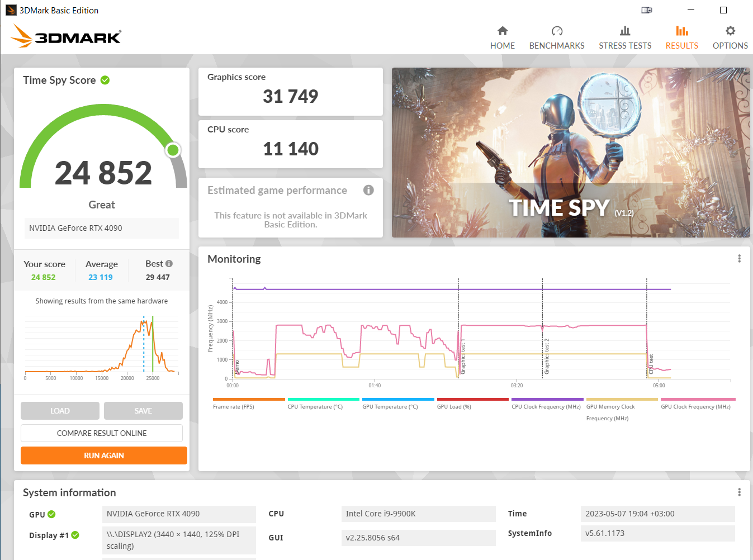
Task: Click the SystemInfo version v5.61.1173
Action: tap(658, 533)
